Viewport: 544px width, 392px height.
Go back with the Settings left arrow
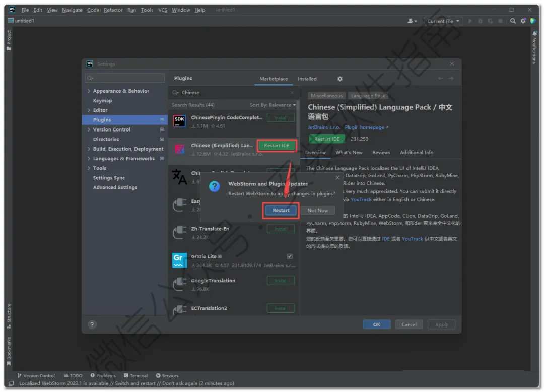441,78
